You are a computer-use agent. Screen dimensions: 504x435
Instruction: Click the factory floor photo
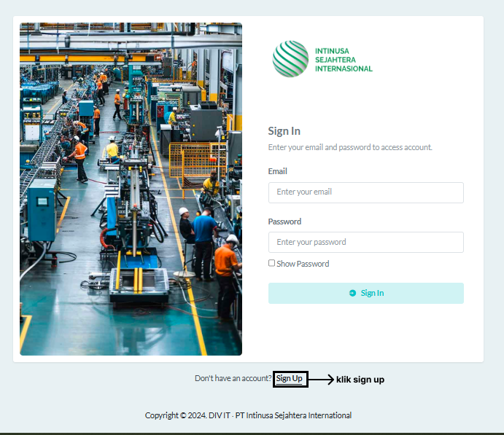[131, 189]
